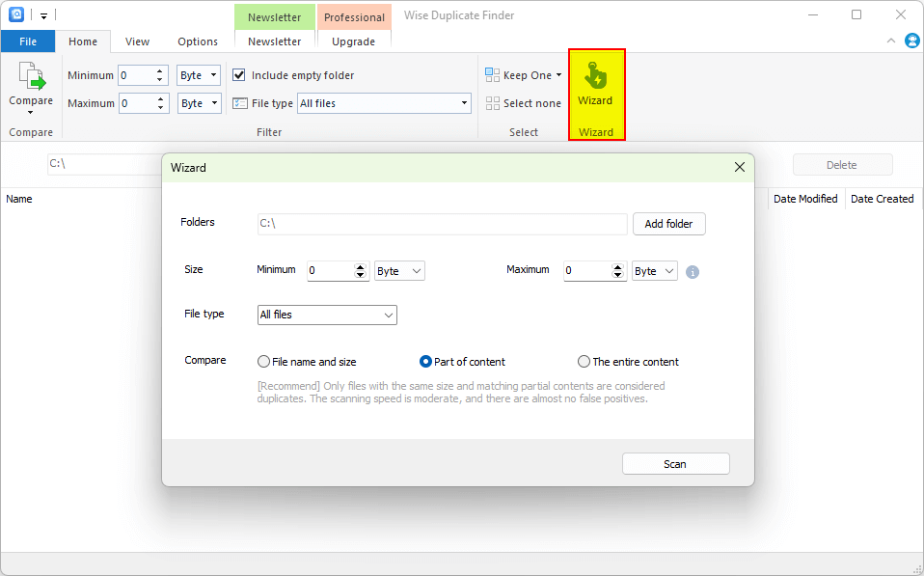This screenshot has height=576, width=924.
Task: Open the File menu tab
Action: 28,41
